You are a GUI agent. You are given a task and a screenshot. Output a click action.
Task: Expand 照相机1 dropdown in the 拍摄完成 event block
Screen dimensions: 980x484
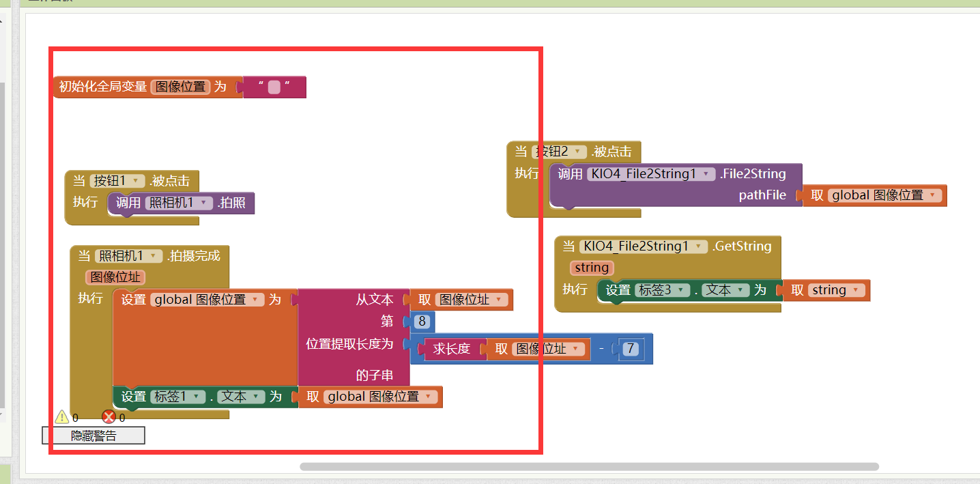154,257
